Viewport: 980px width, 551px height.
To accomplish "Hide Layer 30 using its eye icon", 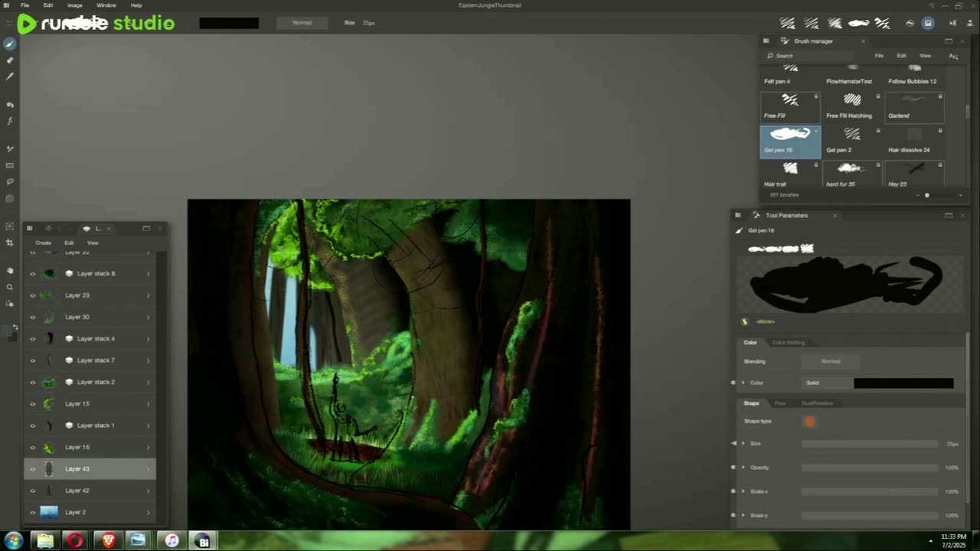I will coord(33,317).
